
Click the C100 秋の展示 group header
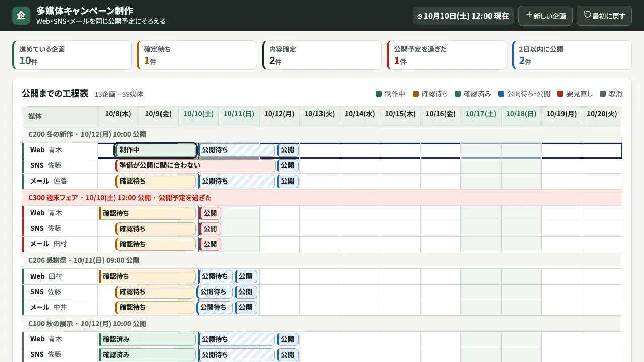pos(322,324)
